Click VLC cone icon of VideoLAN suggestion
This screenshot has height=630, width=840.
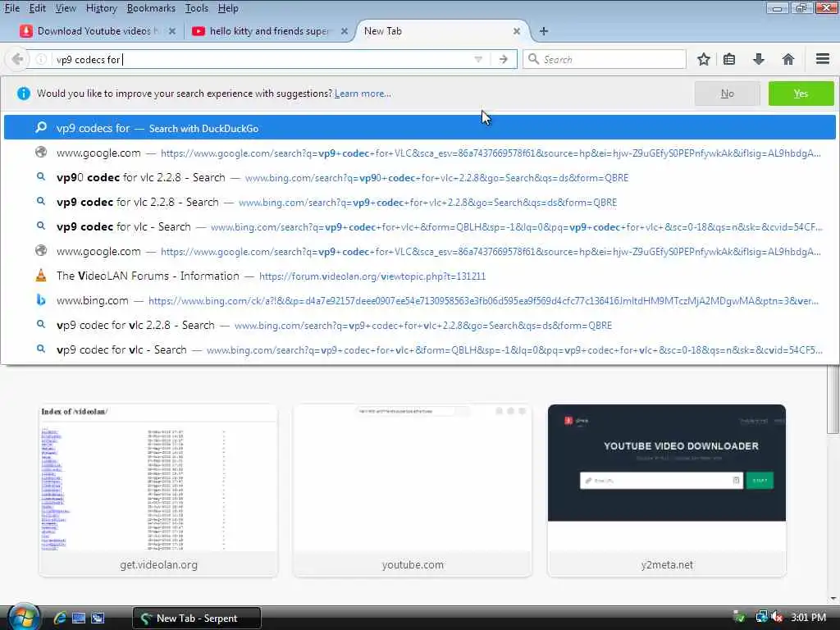pos(41,276)
